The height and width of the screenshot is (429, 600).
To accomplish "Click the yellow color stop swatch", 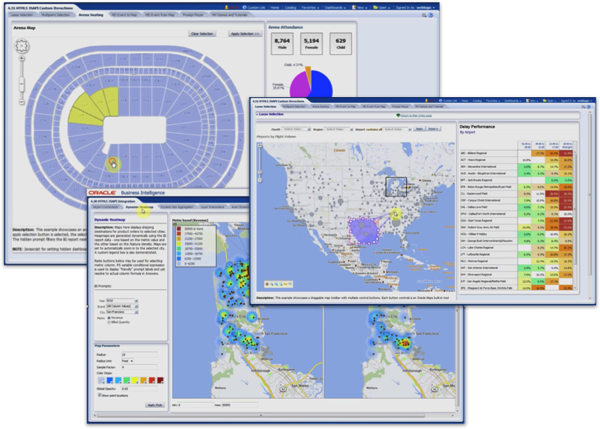I will click(135, 380).
